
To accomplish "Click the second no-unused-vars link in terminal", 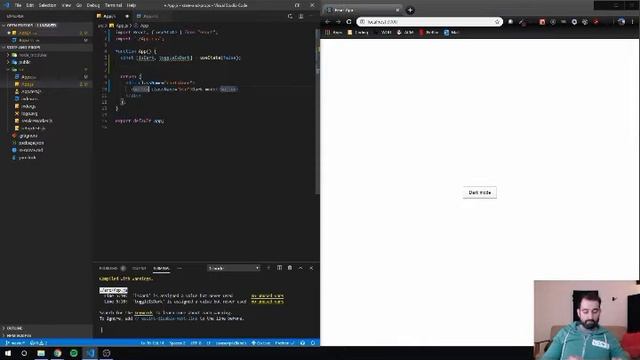I will (x=267, y=302).
